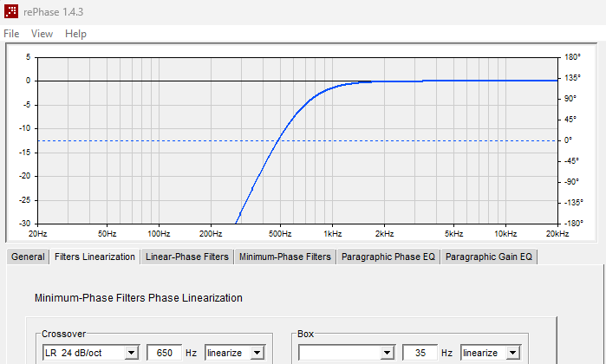Switch to the General tab

(28, 257)
